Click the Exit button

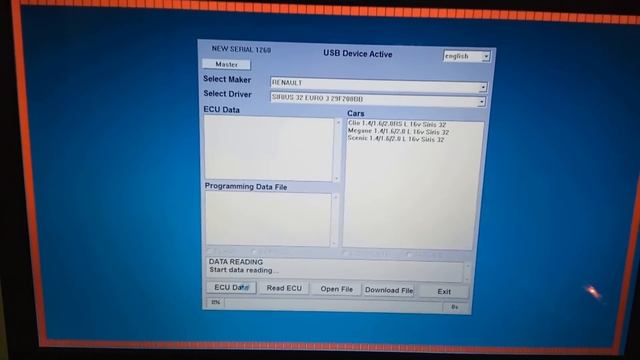pos(444,291)
